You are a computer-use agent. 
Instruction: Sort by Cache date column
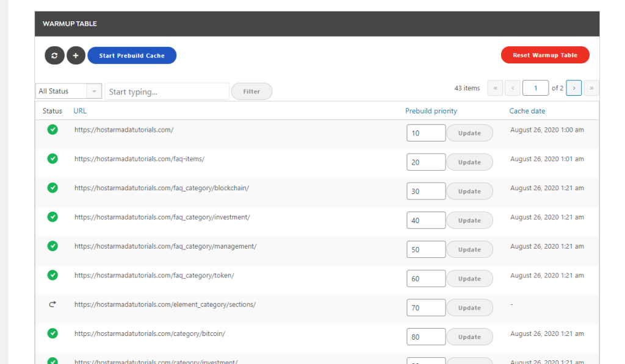tap(527, 111)
